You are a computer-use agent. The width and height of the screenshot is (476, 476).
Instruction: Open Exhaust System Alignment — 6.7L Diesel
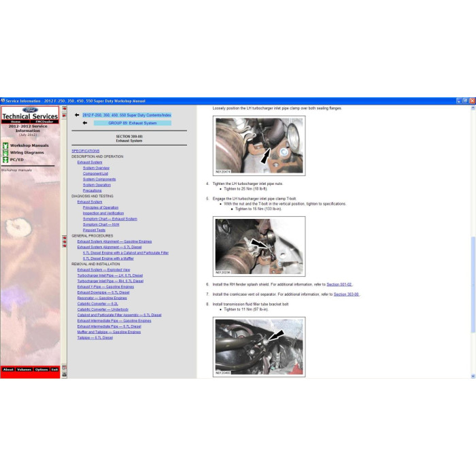tap(109, 247)
